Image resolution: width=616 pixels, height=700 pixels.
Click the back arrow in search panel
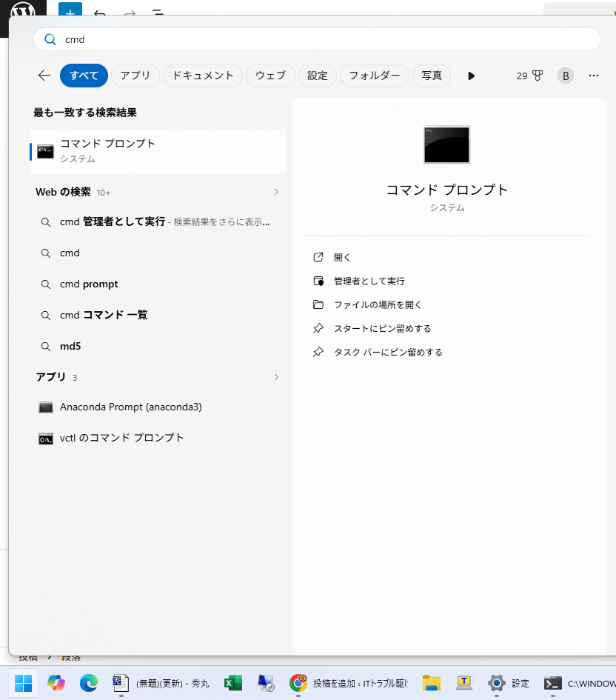coord(44,76)
